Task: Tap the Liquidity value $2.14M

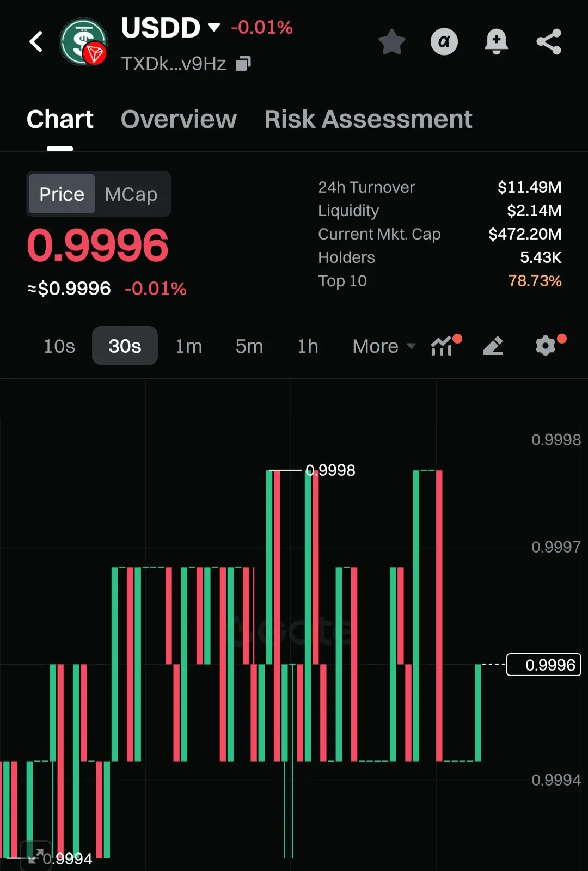Action: tap(534, 211)
